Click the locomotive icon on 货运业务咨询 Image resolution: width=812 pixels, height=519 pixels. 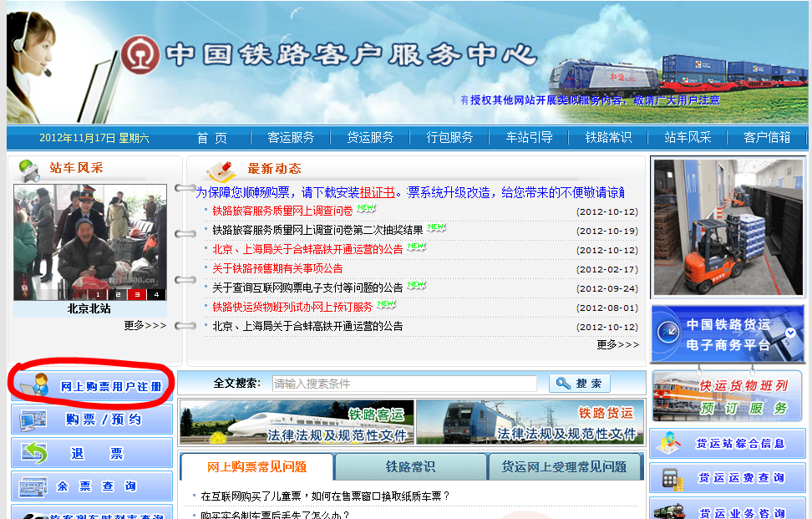(x=670, y=511)
